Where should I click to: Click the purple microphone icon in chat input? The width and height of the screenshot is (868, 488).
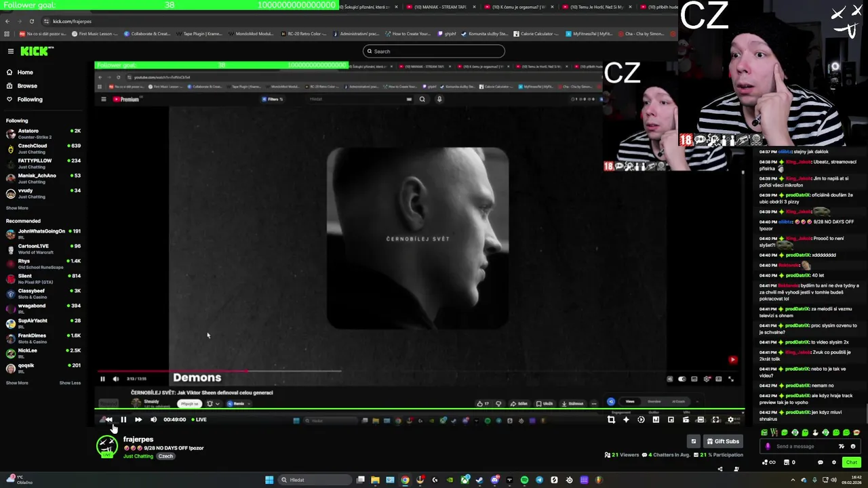(x=768, y=447)
